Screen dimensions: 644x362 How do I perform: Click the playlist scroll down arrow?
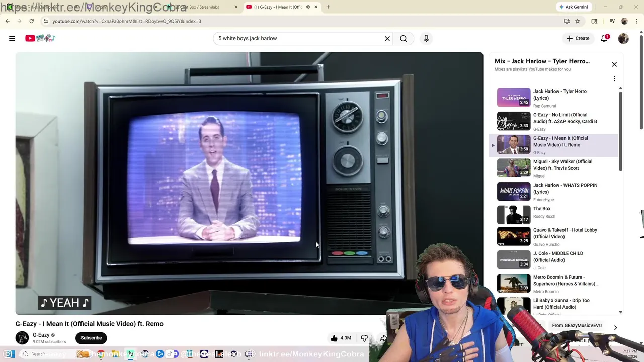coord(620,312)
